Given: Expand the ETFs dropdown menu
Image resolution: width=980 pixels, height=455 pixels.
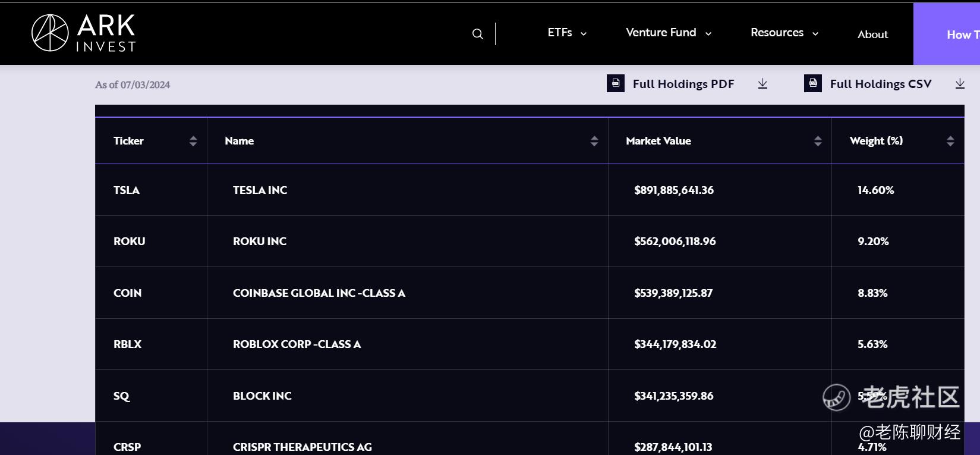Looking at the screenshot, I should [567, 33].
